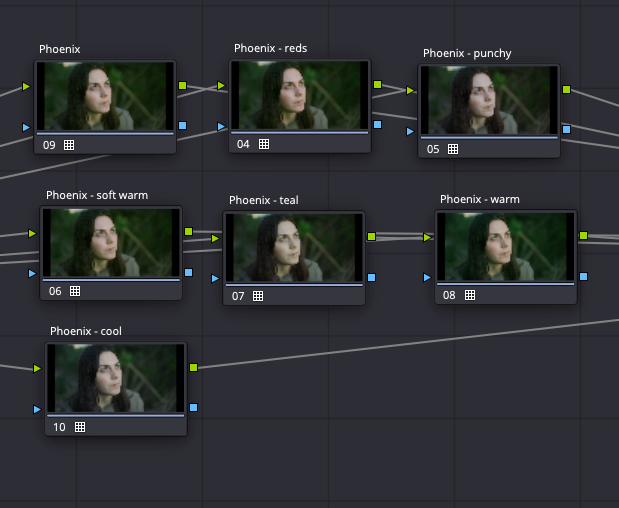
Task: Select the Phoenix - reds node thumbnail
Action: tap(299, 96)
